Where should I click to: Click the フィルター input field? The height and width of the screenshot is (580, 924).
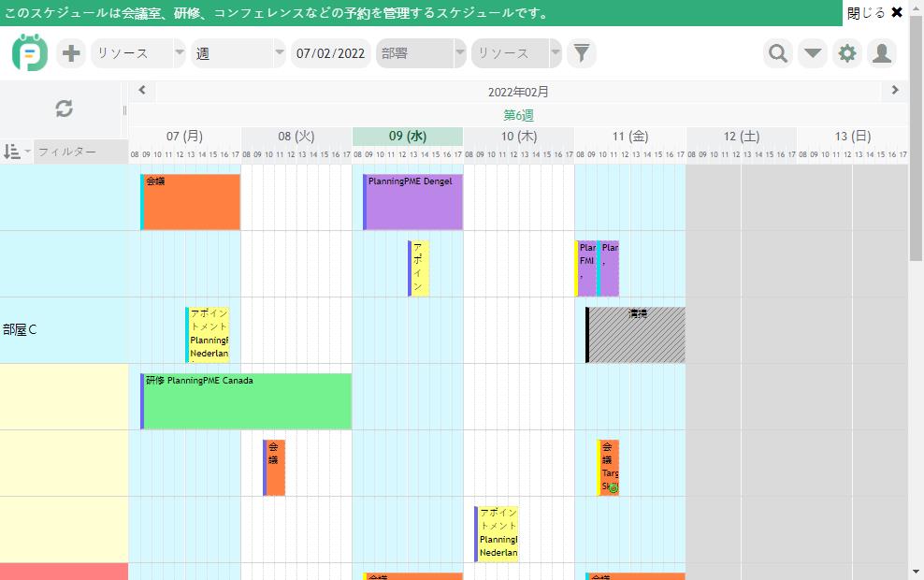[x=80, y=152]
